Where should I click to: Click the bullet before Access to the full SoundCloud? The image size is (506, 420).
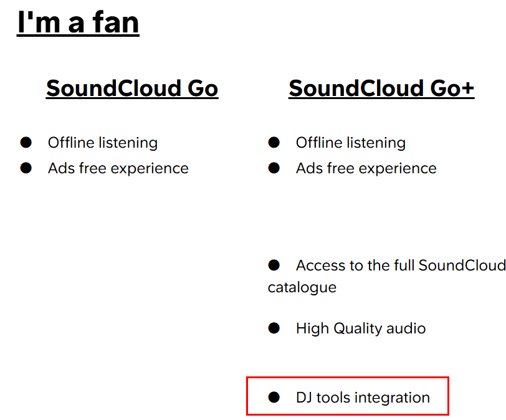[x=274, y=265]
